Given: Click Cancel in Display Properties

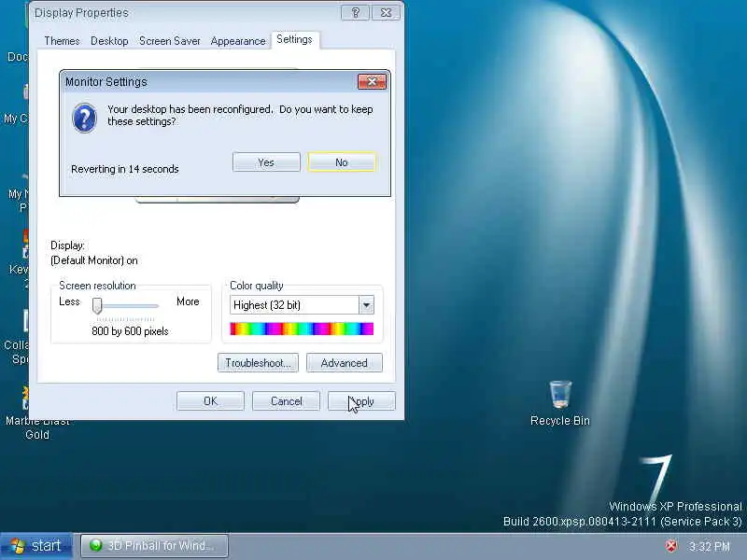Looking at the screenshot, I should point(286,401).
